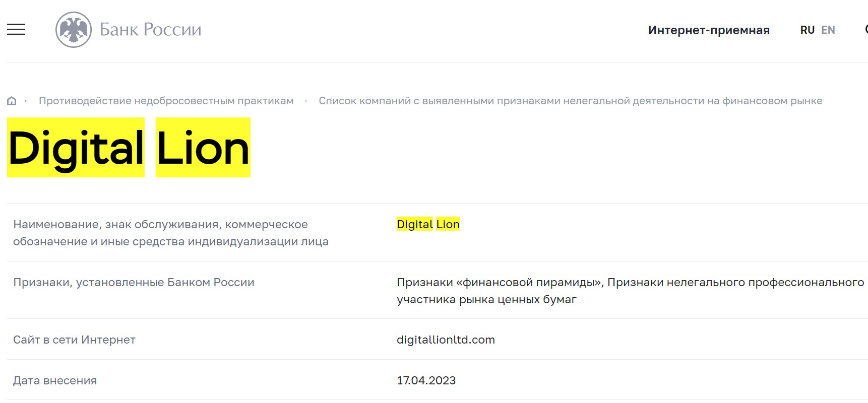868x403 pixels.
Task: Click the home breadcrumb icon
Action: pyautogui.click(x=12, y=101)
